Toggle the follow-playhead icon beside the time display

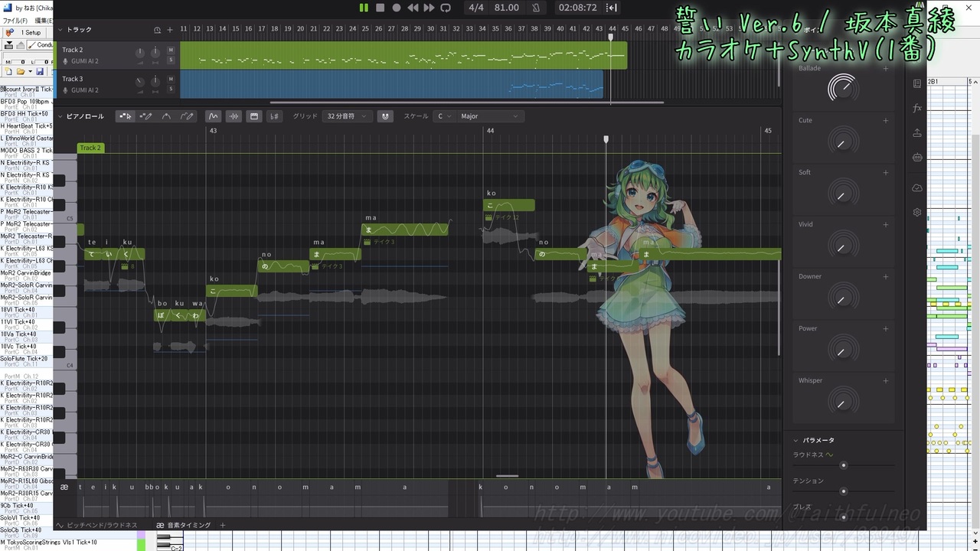point(612,8)
